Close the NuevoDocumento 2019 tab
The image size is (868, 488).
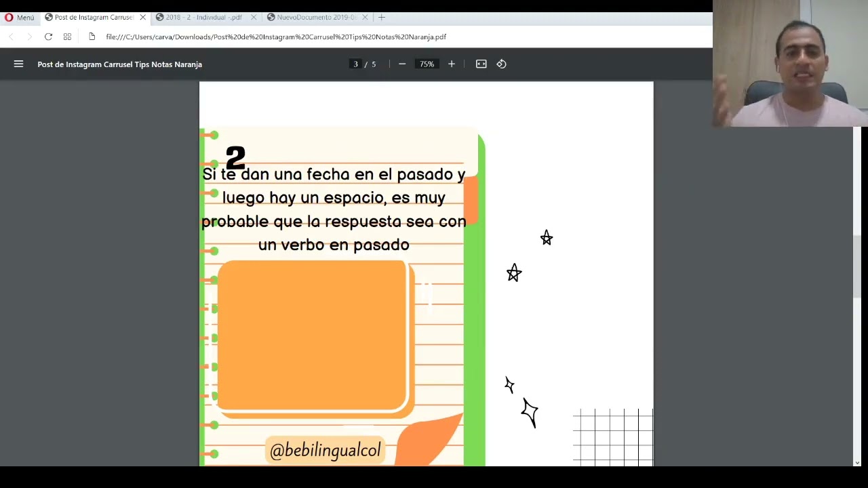[x=365, y=18]
